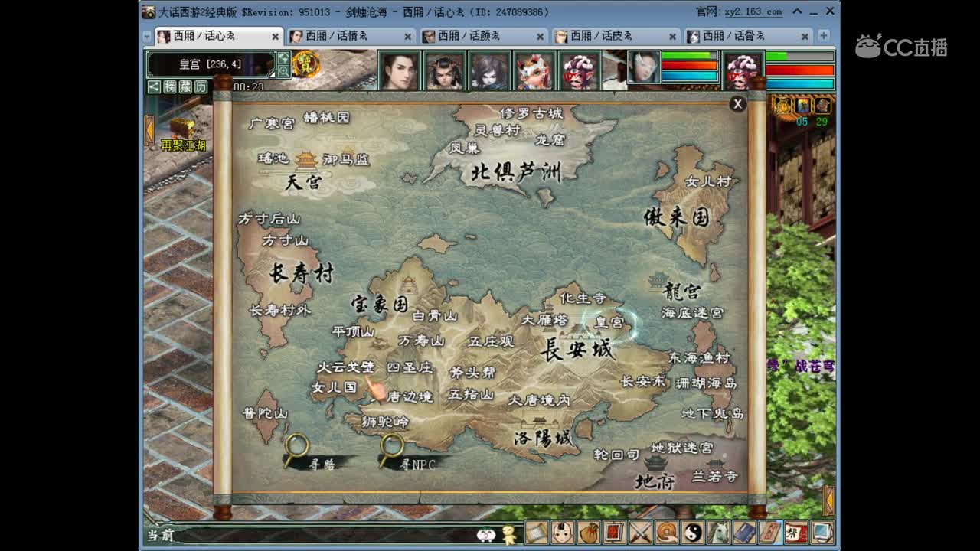Open the 历 calendar button
The height and width of the screenshot is (551, 980).
(201, 86)
